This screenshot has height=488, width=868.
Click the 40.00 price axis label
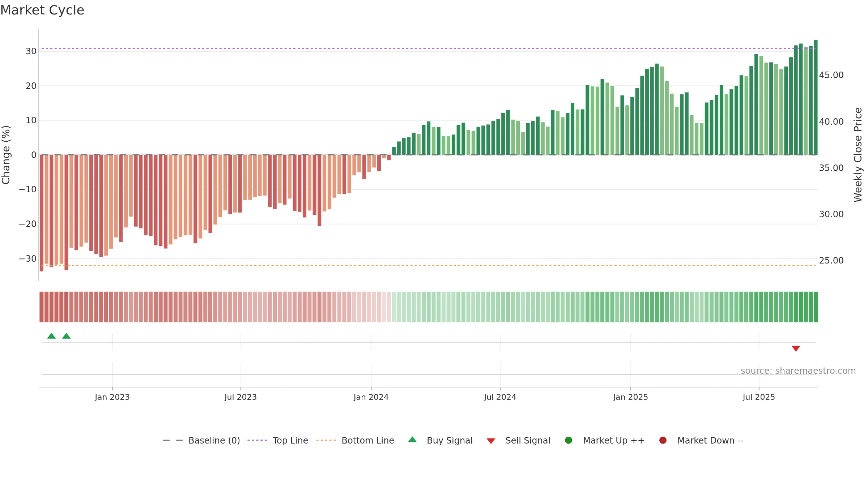(831, 121)
